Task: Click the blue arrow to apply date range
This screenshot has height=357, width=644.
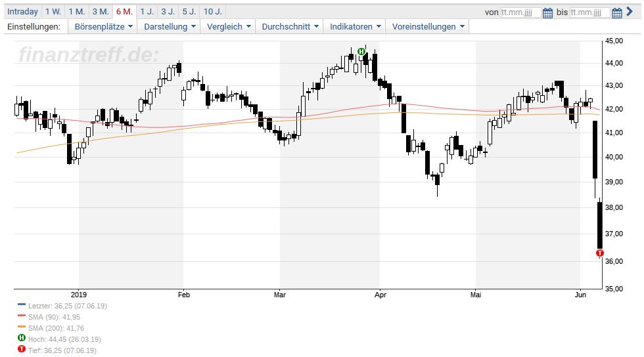Action: pyautogui.click(x=630, y=12)
